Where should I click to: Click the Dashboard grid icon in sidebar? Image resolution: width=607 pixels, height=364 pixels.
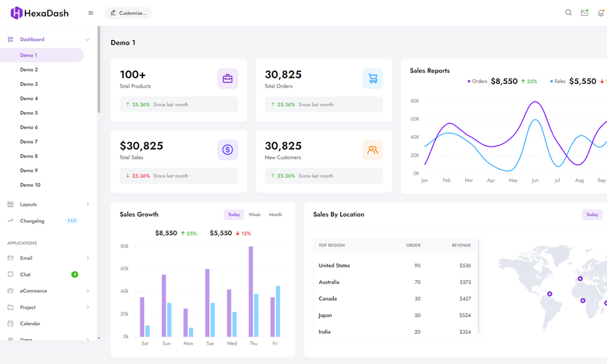(x=10, y=39)
